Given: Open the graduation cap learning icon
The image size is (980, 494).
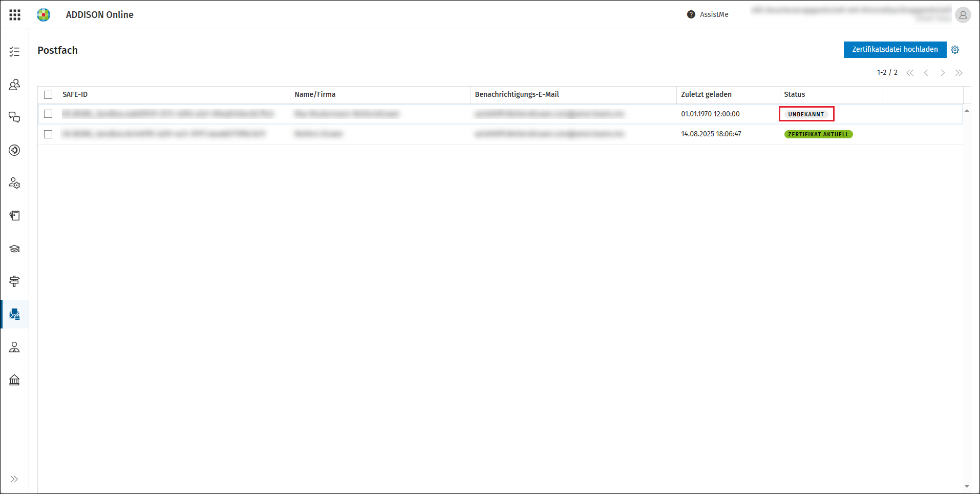Looking at the screenshot, I should [14, 249].
